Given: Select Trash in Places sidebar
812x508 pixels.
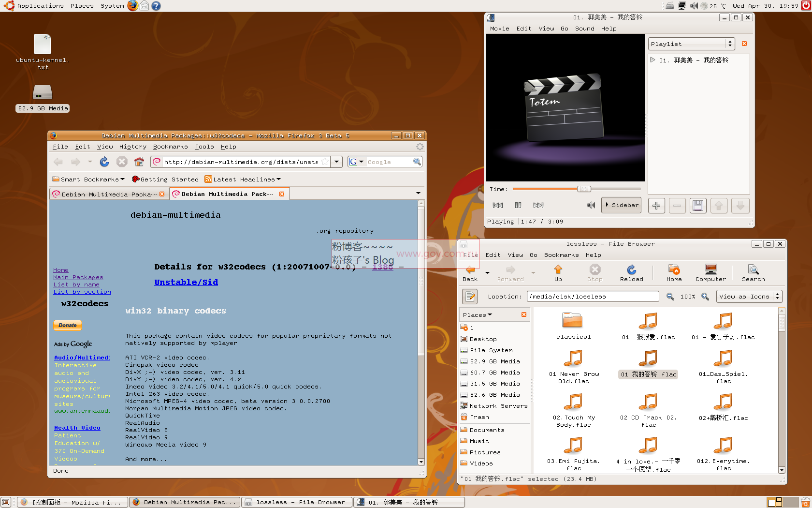Looking at the screenshot, I should pos(479,417).
